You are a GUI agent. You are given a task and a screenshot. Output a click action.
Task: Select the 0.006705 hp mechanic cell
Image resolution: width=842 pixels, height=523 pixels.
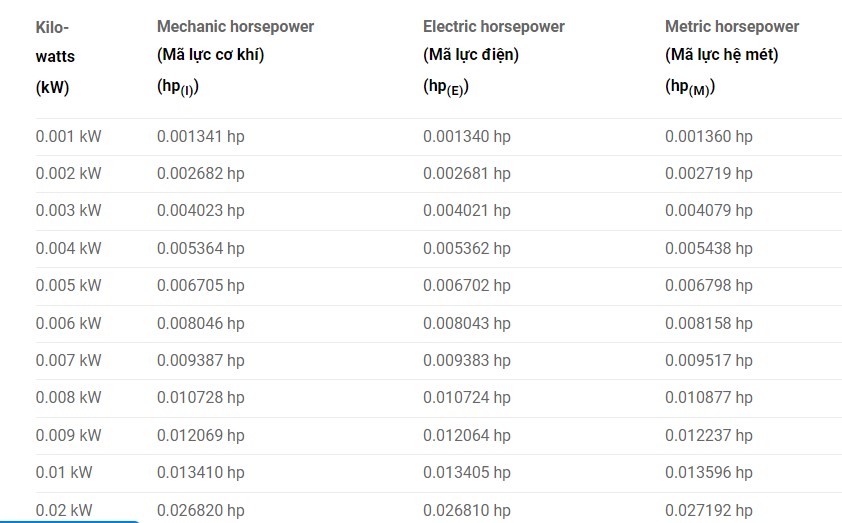pos(200,286)
